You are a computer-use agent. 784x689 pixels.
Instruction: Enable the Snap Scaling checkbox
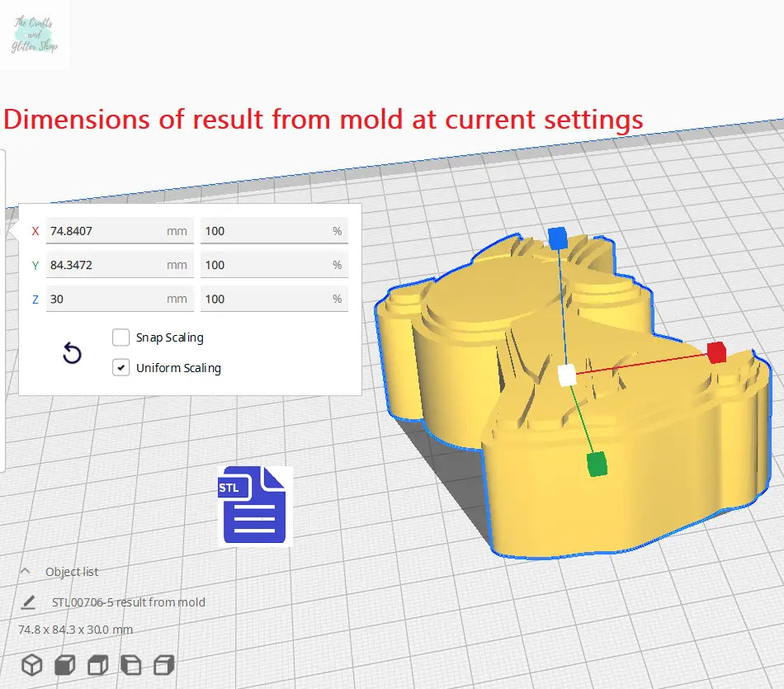121,337
